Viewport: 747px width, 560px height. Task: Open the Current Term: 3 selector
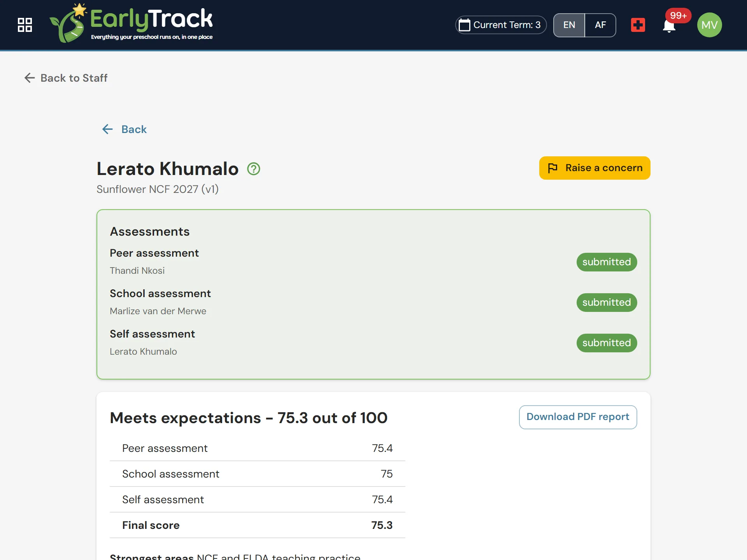tap(501, 25)
